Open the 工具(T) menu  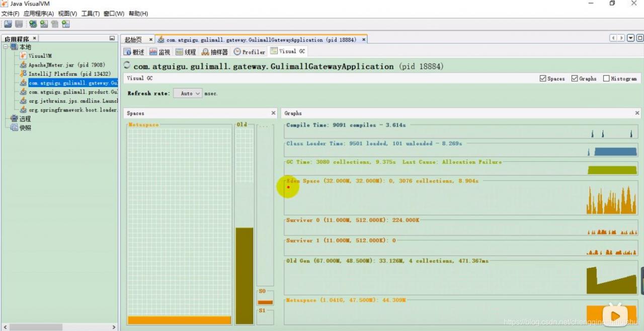[91, 14]
